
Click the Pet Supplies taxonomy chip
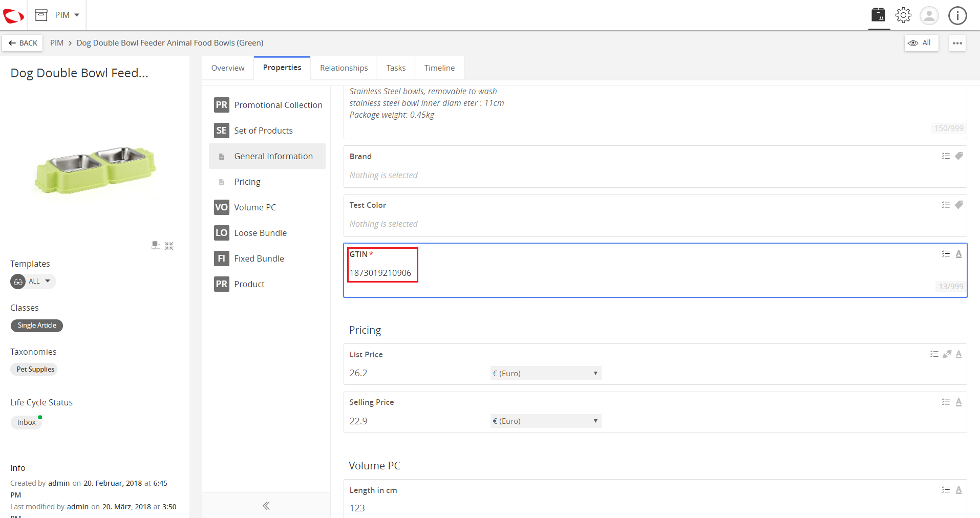click(x=35, y=370)
